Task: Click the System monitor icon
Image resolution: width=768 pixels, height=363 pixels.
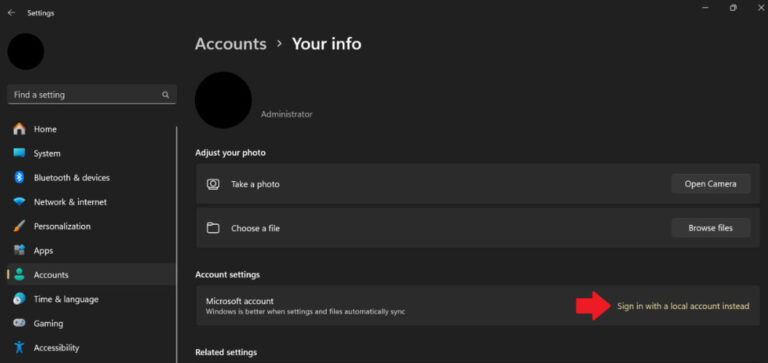Action: click(x=19, y=153)
